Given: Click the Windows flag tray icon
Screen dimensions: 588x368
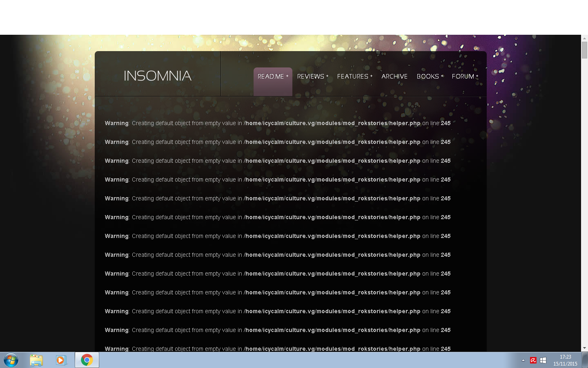Looking at the screenshot, I should pyautogui.click(x=543, y=360).
